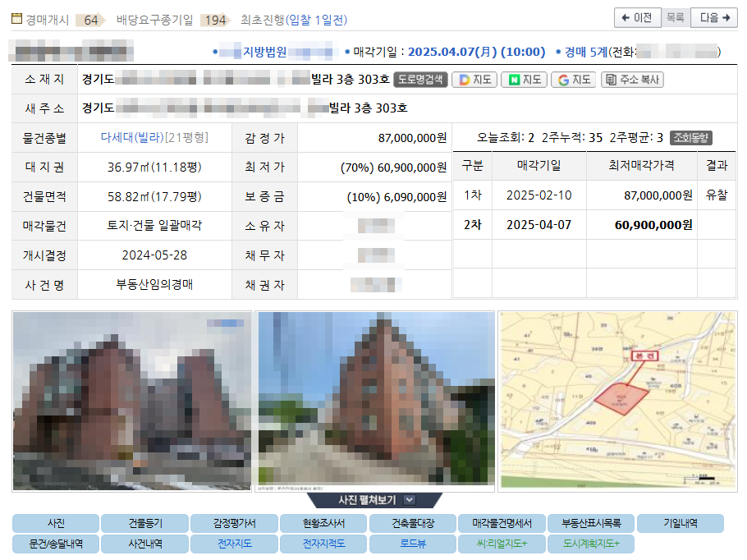
Task: Open the 전자지적도 cadastral map
Action: point(323,544)
